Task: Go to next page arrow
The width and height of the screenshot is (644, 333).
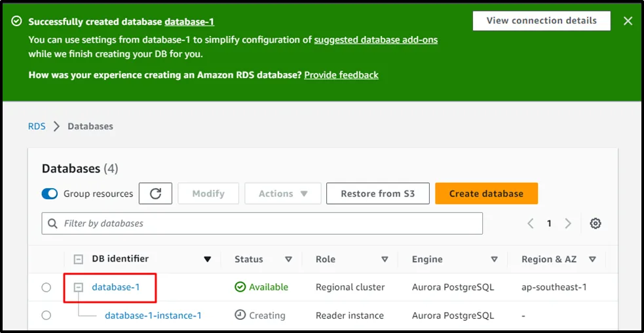Action: (568, 224)
